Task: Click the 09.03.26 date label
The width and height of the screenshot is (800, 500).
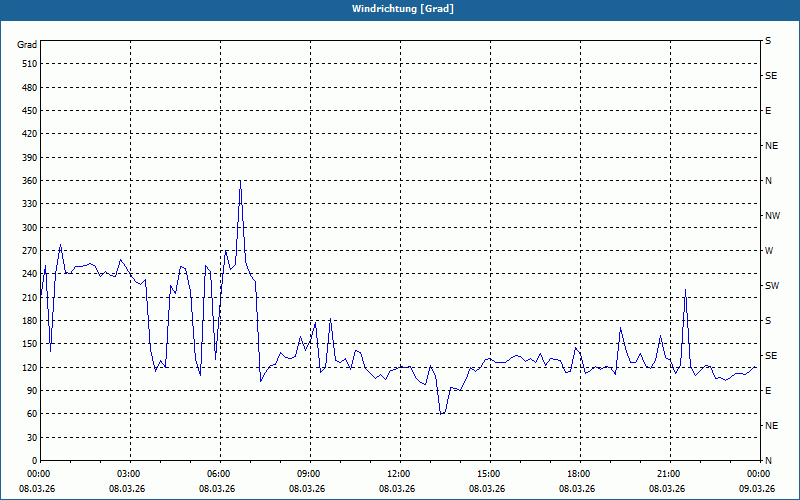Action: click(x=757, y=489)
